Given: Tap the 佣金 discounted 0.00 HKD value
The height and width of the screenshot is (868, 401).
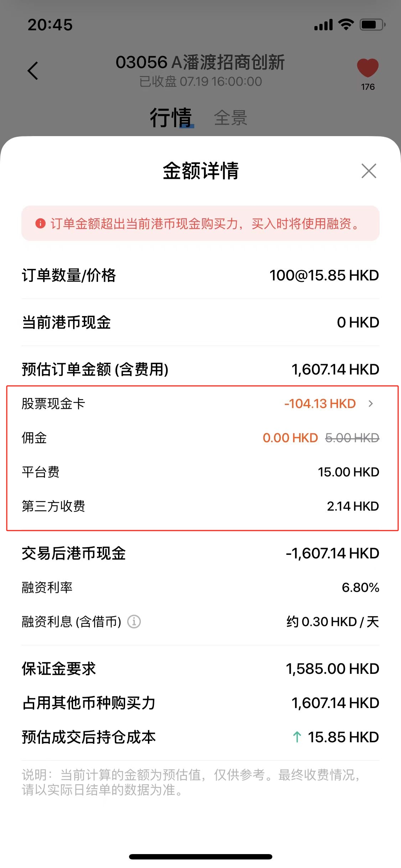Looking at the screenshot, I should click(290, 438).
